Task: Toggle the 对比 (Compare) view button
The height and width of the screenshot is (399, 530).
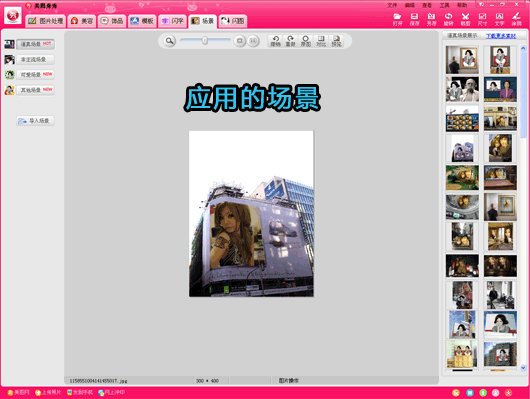Action: click(x=321, y=41)
